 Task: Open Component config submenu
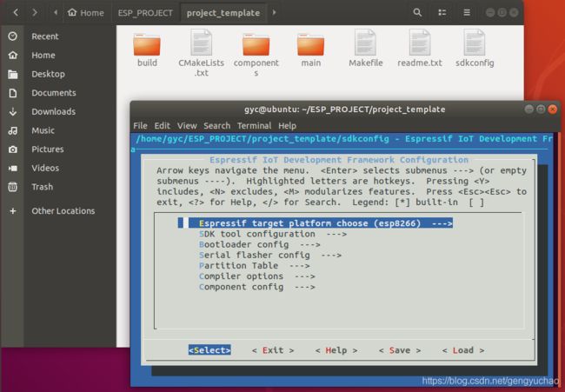coord(257,287)
